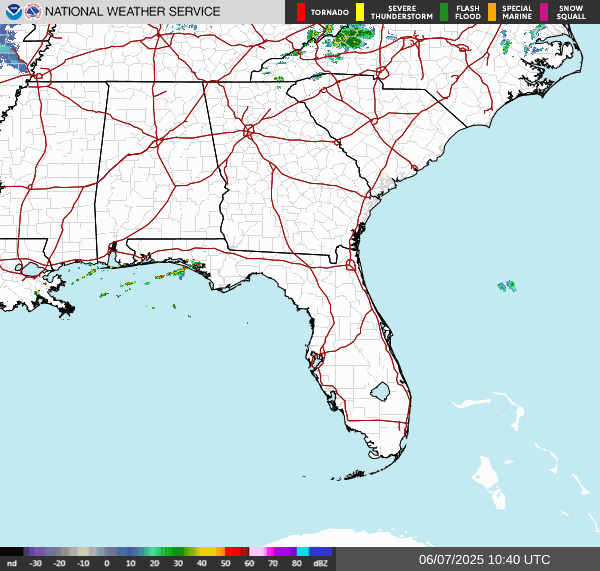Click the red Tornado legend swatch
Image resolution: width=600 pixels, height=571 pixels.
coord(301,12)
